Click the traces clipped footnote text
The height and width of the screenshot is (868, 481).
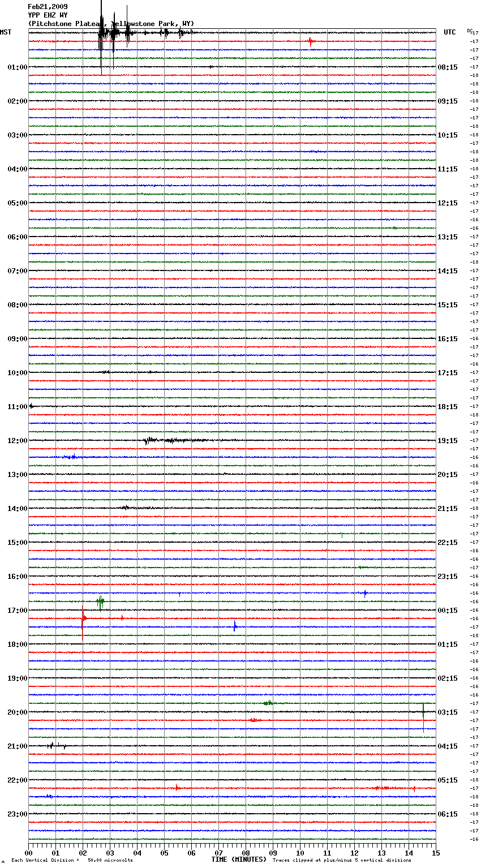click(342, 860)
